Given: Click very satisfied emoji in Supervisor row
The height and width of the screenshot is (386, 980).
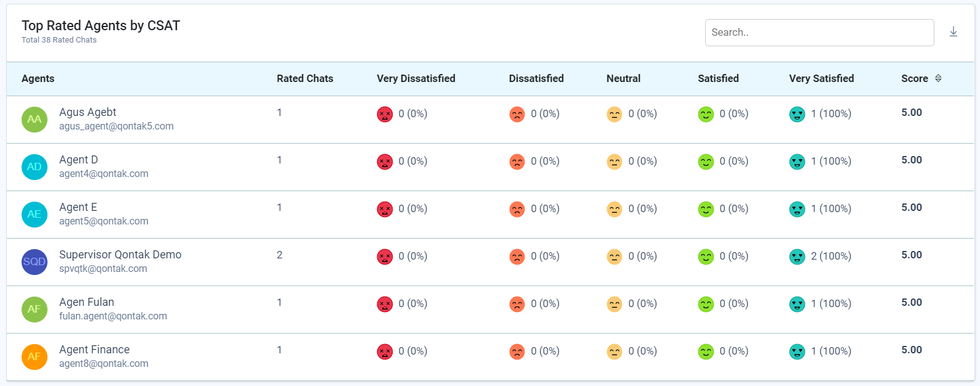Looking at the screenshot, I should click(797, 257).
